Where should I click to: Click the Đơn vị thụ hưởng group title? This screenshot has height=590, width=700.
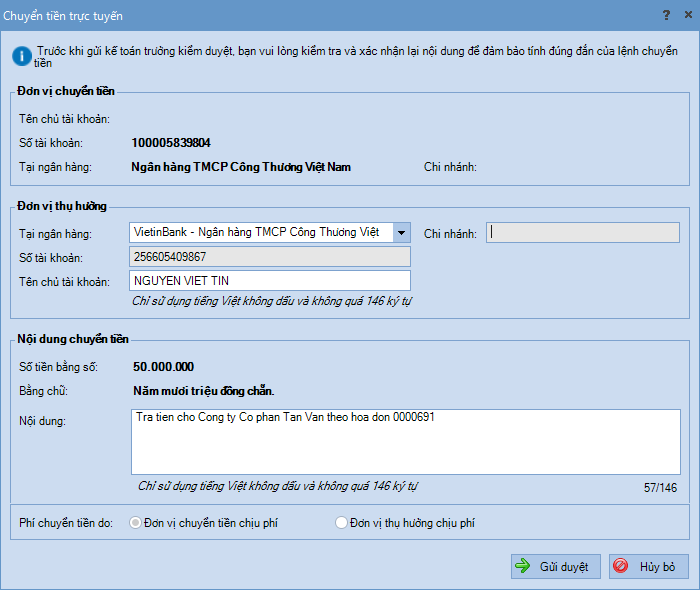coord(62,206)
